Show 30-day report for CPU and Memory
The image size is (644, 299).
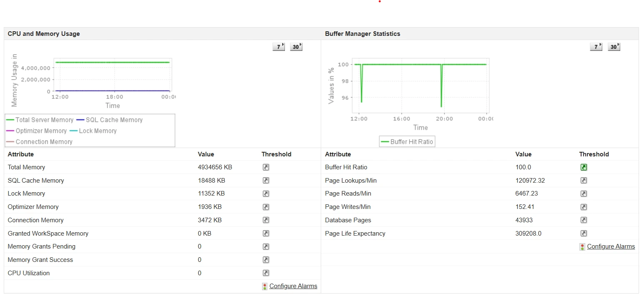point(296,47)
